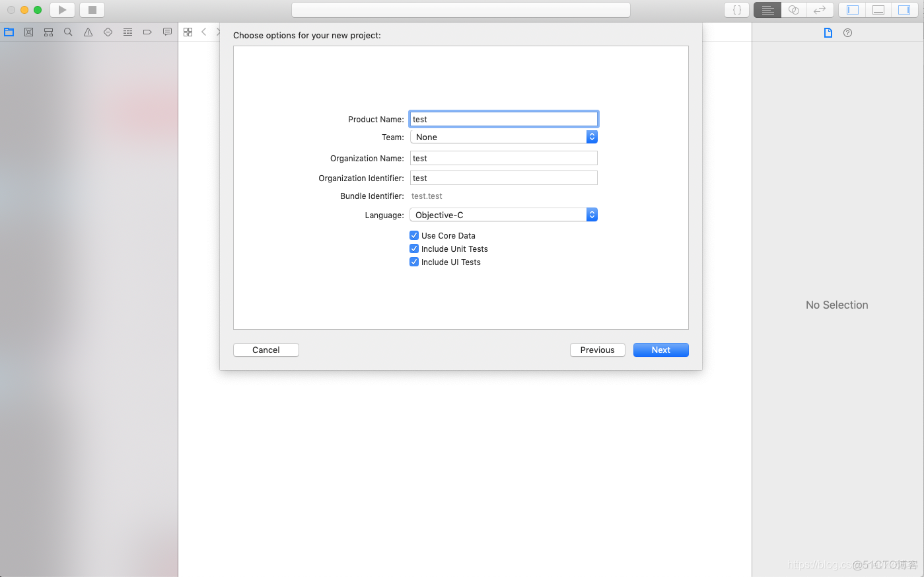Toggle the inspectors panel visibility

click(904, 10)
